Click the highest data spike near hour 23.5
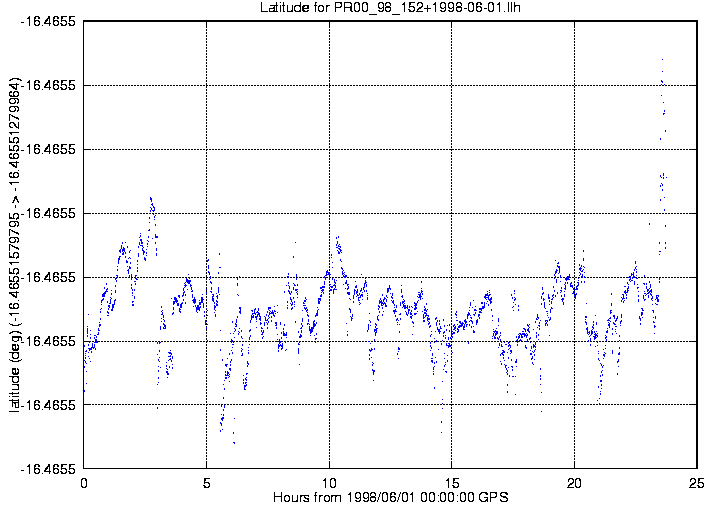Viewport: 721px width, 505px height. pyautogui.click(x=662, y=60)
